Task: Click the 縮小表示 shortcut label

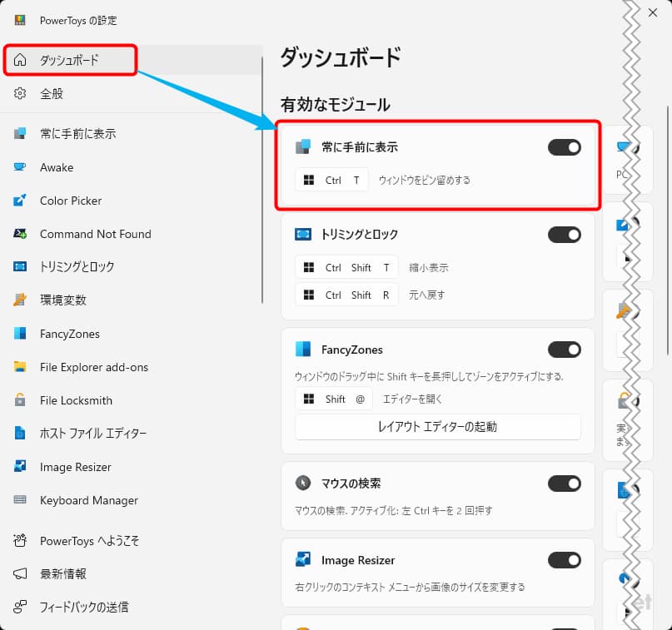Action: pos(428,268)
